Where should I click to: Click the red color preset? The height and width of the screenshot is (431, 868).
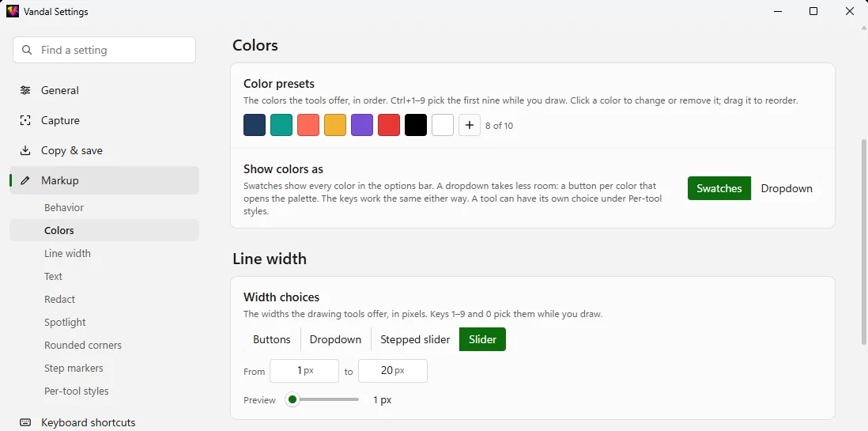[389, 125]
